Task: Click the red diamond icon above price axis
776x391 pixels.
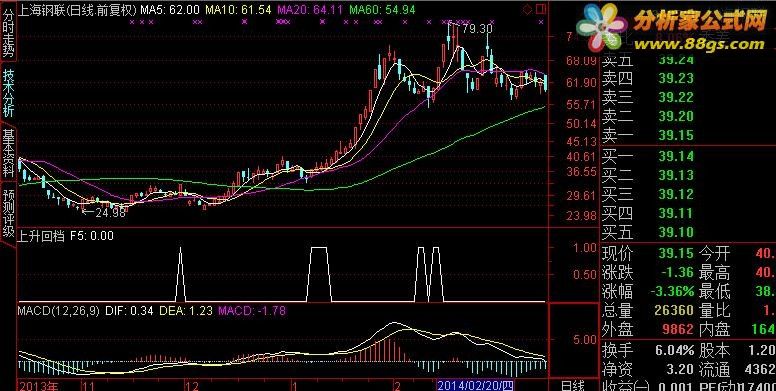Action: (528, 9)
